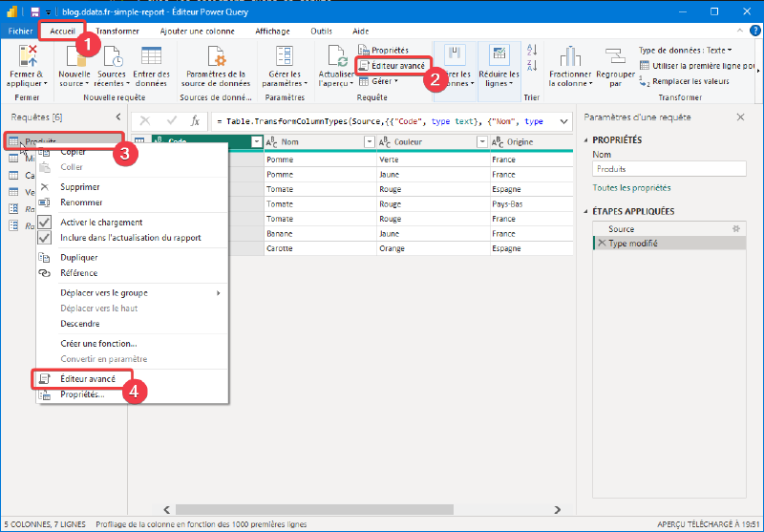Screen dimensions: 764x532
Task: Click the Fermer & appliquer icon
Action: 28,56
